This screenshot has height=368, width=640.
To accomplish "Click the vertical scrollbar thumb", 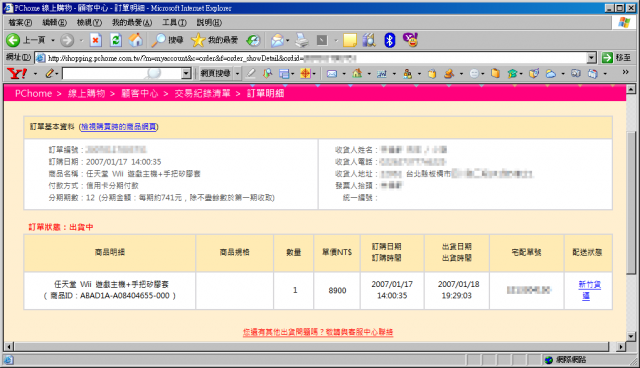I will coord(631,202).
